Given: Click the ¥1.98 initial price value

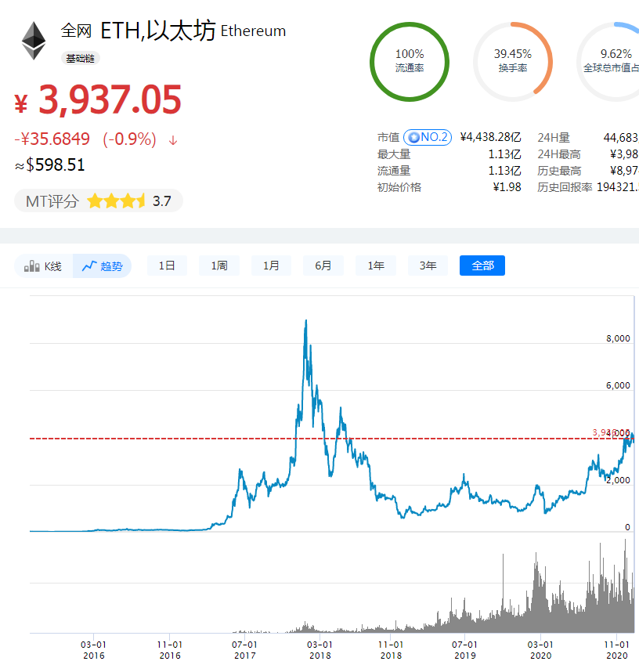Looking at the screenshot, I should (507, 187).
